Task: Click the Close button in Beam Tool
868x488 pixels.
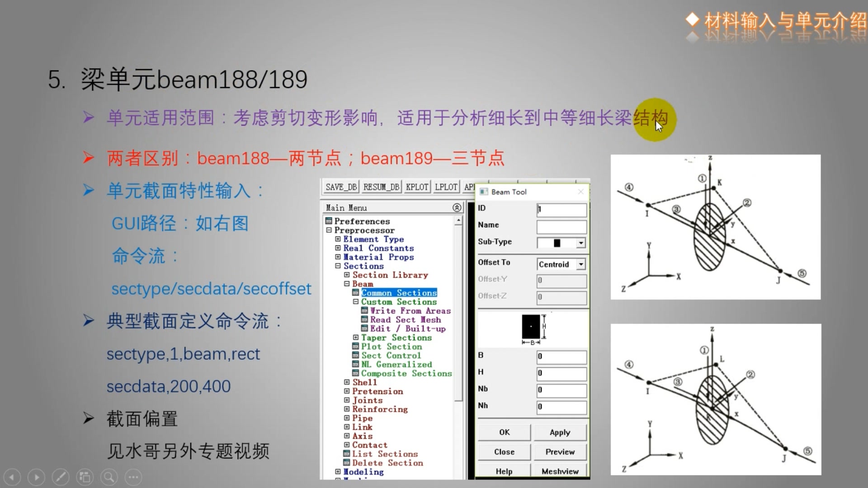Action: coord(505,452)
